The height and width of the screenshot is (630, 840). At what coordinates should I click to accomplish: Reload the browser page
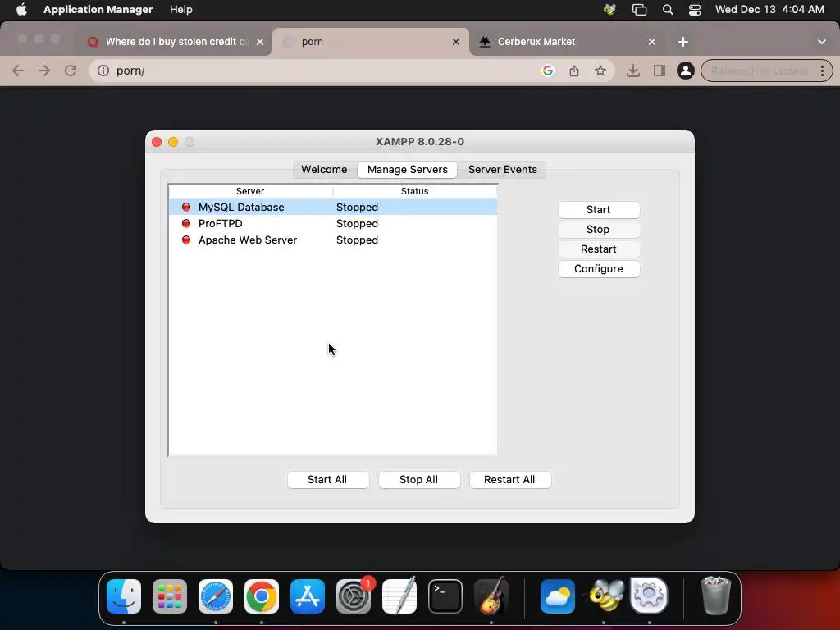coord(71,71)
